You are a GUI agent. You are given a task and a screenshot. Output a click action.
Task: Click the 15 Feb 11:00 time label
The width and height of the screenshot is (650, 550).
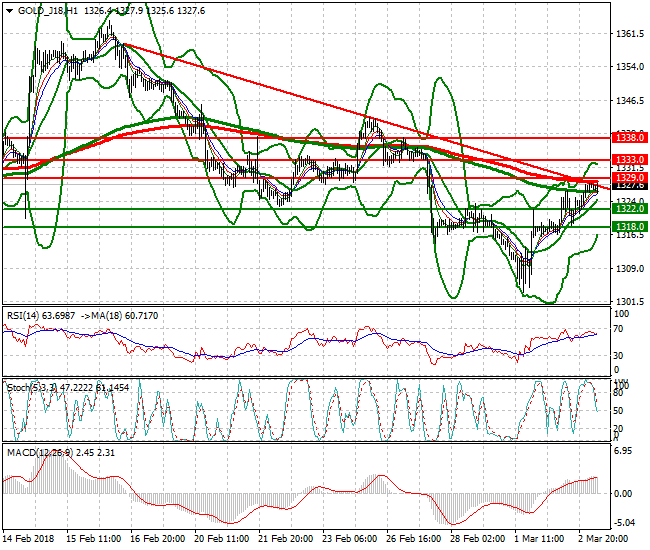[x=94, y=539]
